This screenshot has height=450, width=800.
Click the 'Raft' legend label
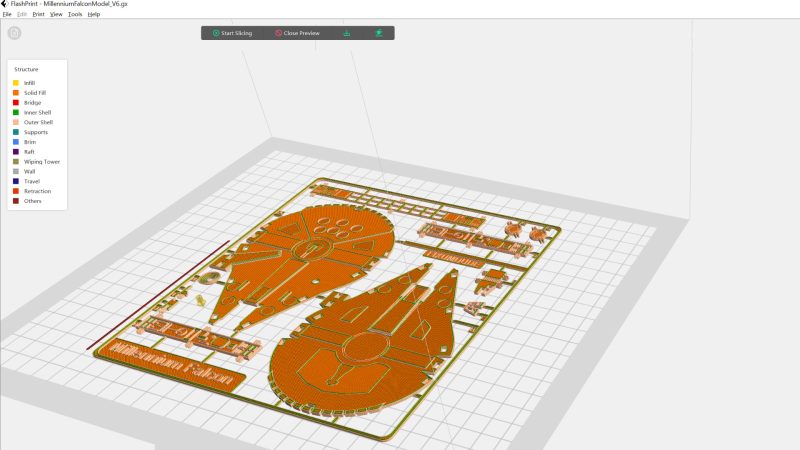[x=29, y=152]
